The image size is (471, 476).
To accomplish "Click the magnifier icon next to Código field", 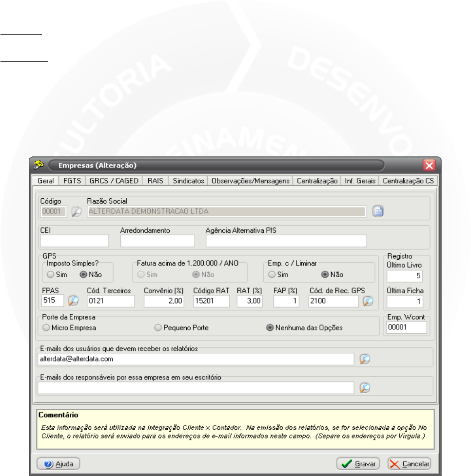I will pos(77,211).
